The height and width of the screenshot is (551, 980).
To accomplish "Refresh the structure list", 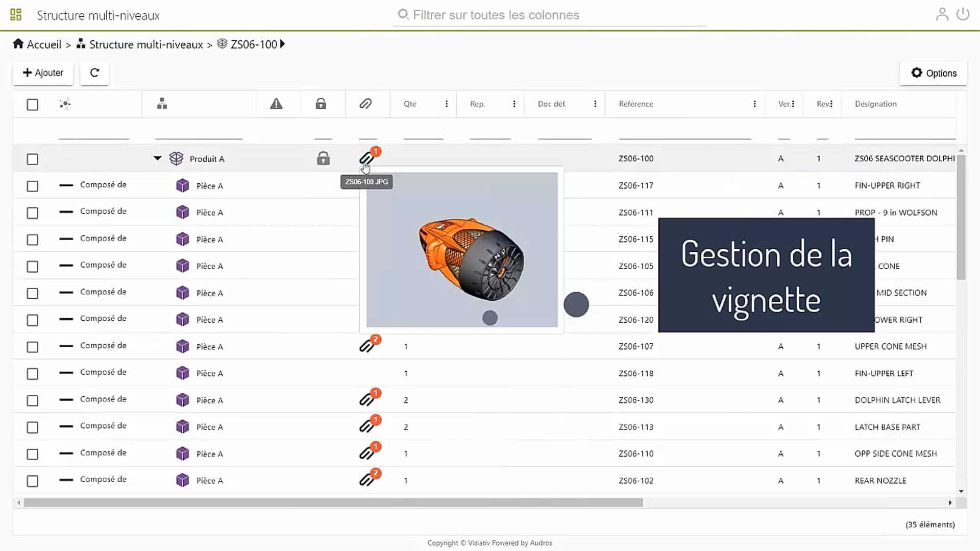I will 94,73.
